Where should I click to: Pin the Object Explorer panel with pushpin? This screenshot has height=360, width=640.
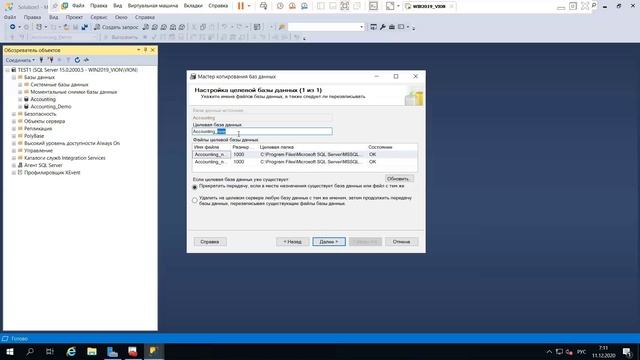coord(145,50)
